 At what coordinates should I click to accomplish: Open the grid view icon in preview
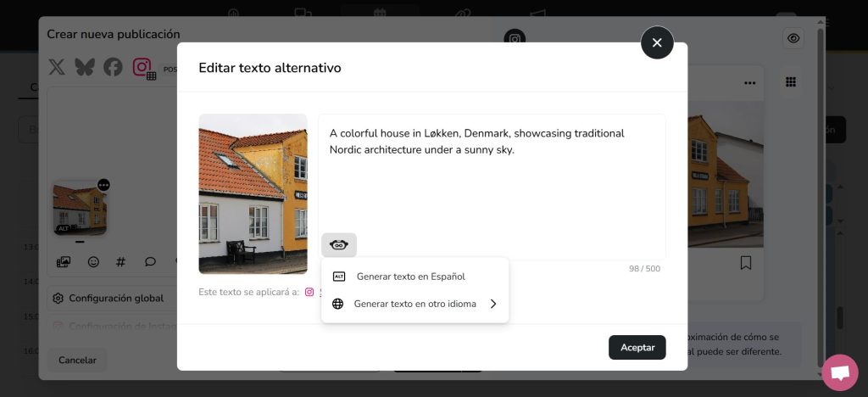click(x=791, y=82)
